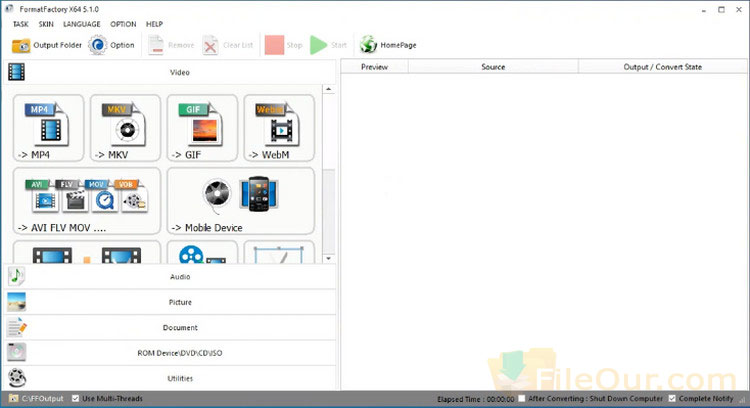This screenshot has height=408, width=750.
Task: Select the -> MP4 conversion tile
Action: 48,128
